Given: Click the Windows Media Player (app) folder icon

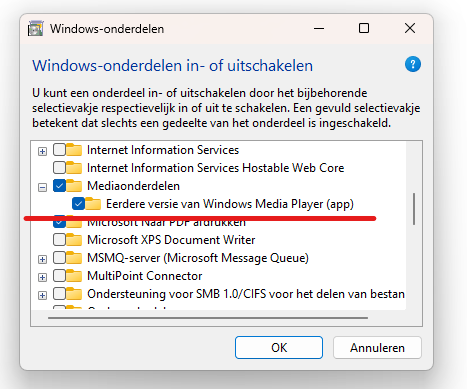Looking at the screenshot, I should [93, 204].
